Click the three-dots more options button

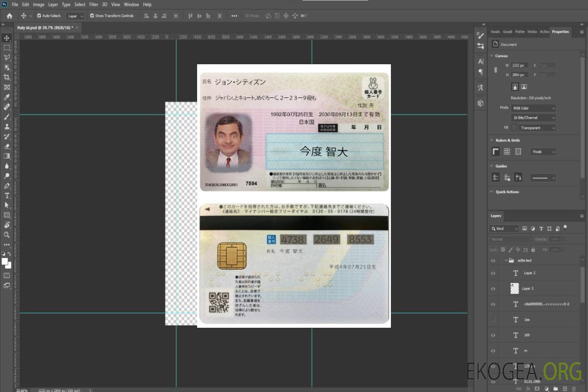234,16
